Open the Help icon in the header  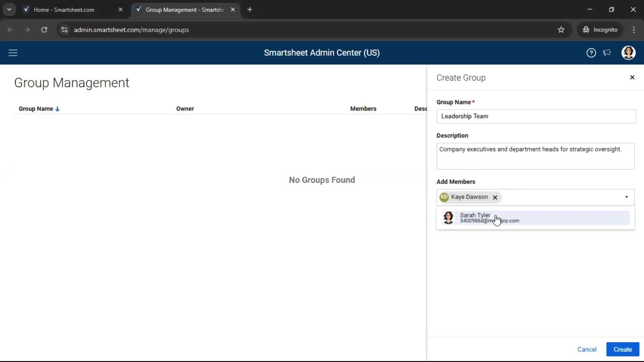(591, 53)
